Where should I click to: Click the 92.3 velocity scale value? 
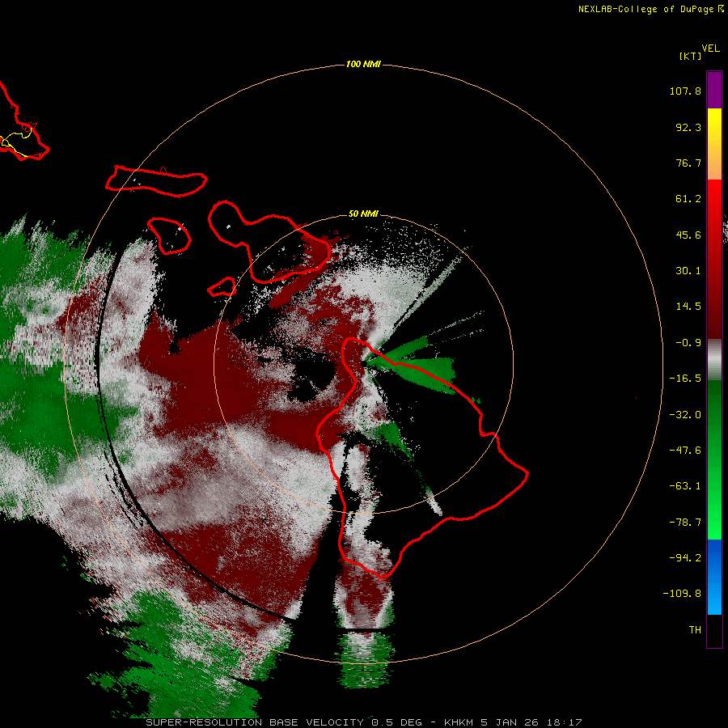[688, 127]
